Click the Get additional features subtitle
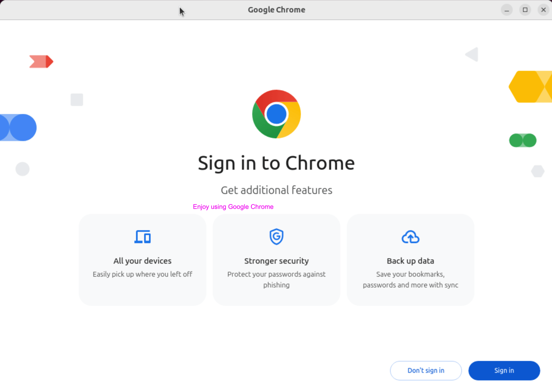Screen dimensions: 552x392 [276, 190]
